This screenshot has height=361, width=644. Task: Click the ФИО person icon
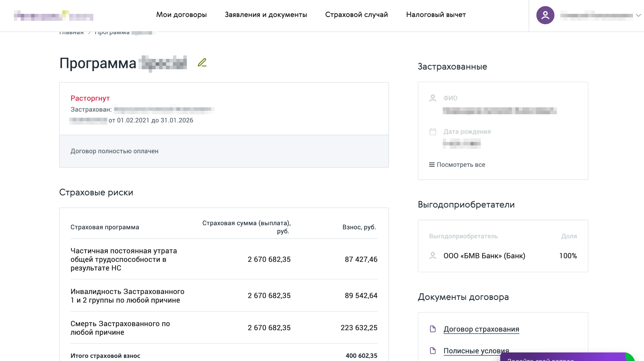(433, 98)
